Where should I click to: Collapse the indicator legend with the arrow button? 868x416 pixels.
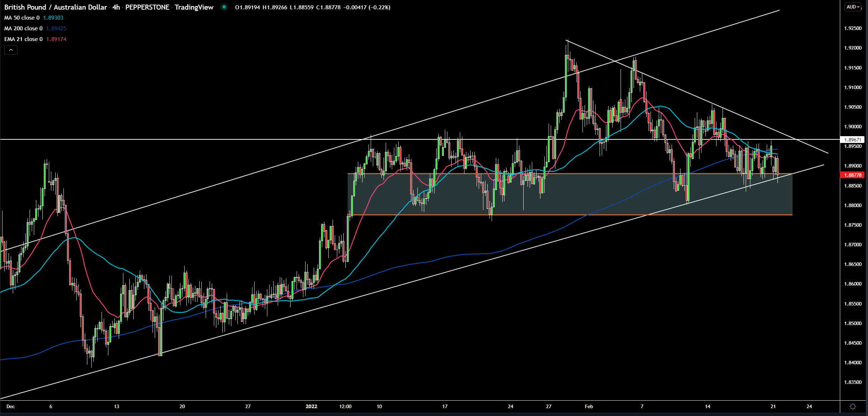coord(11,50)
